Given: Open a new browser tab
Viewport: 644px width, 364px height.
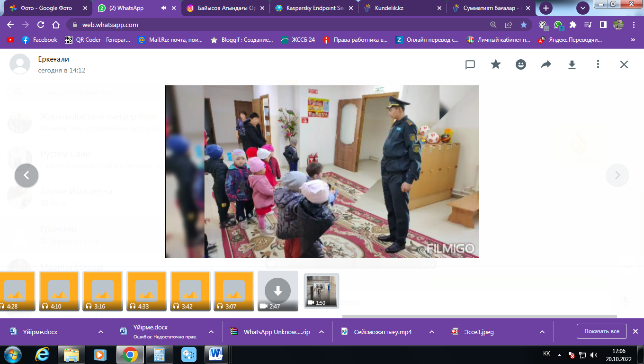Looking at the screenshot, I should (546, 8).
